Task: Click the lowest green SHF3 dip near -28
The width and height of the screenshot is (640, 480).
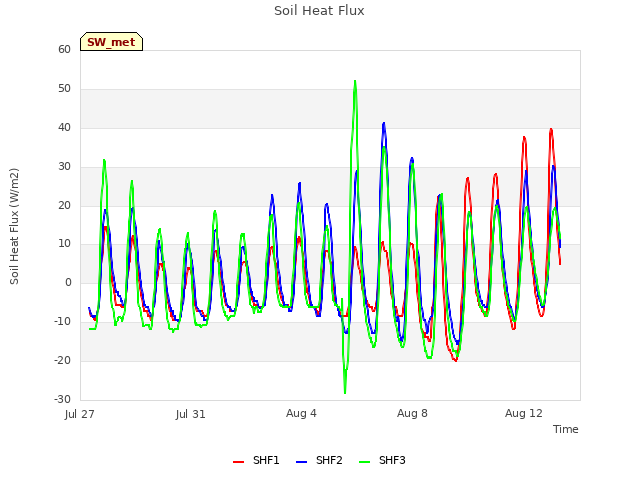Action: click(345, 392)
